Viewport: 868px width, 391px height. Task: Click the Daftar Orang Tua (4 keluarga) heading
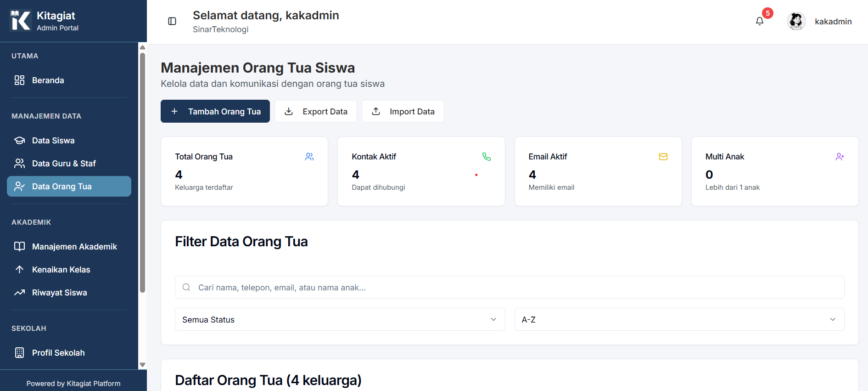268,380
